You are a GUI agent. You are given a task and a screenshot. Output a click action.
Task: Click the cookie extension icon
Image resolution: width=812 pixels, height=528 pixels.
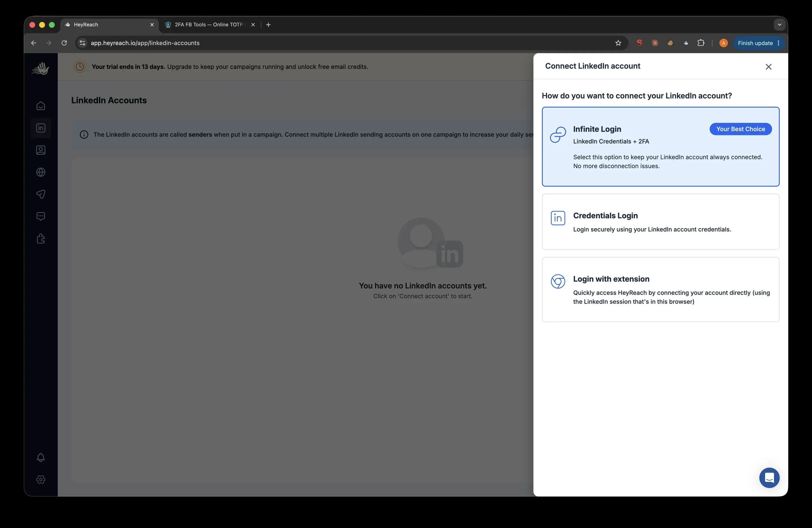point(670,43)
